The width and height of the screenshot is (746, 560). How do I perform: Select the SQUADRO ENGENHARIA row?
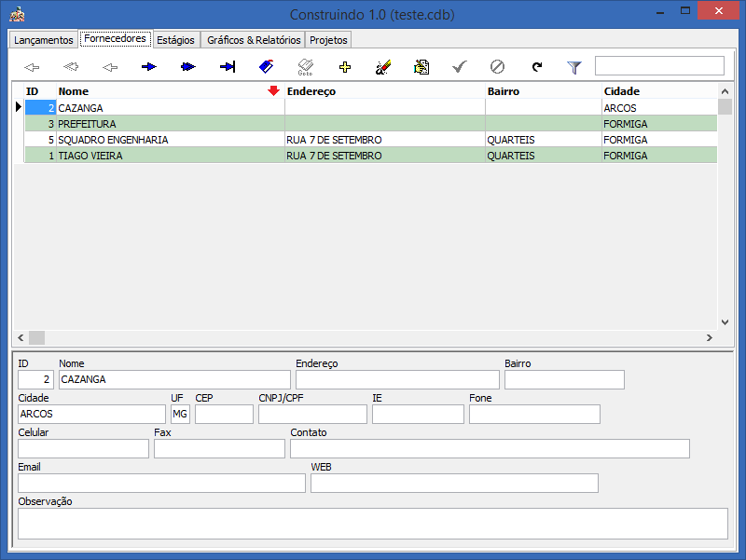pyautogui.click(x=370, y=140)
